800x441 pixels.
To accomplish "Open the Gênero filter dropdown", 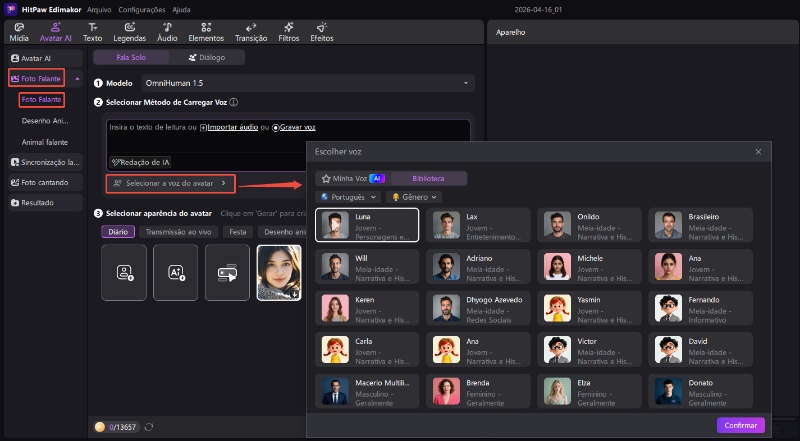I will pos(415,197).
